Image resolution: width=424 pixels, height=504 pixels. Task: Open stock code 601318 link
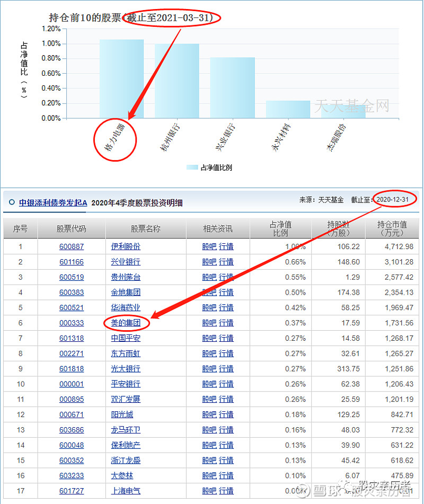(72, 338)
